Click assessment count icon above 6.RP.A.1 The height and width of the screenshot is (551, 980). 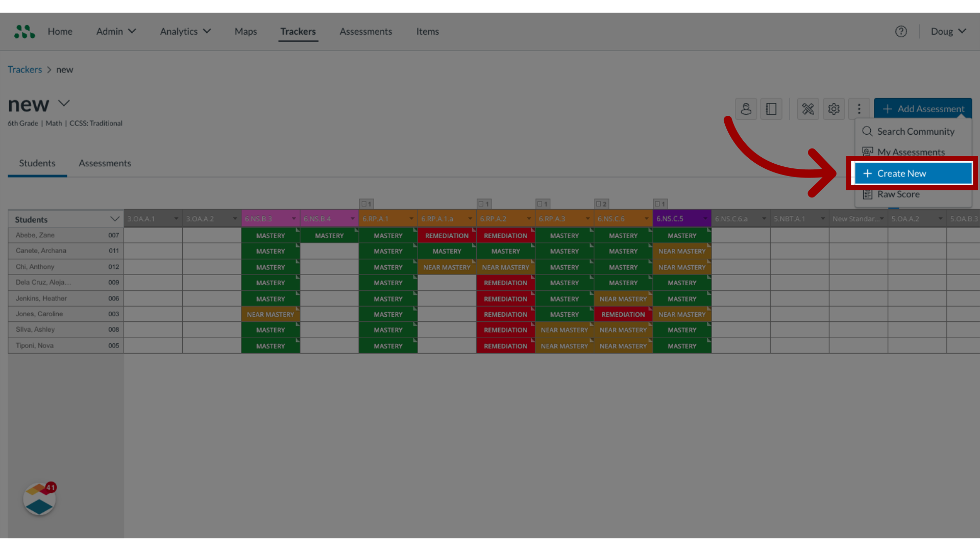click(x=366, y=204)
